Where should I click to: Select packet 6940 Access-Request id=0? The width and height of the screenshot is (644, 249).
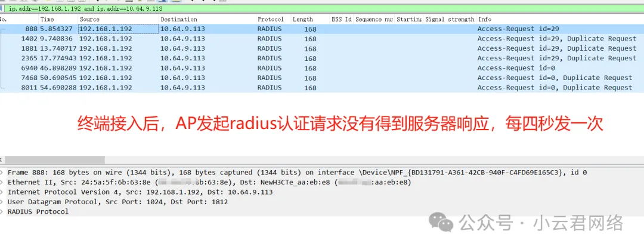[x=239, y=68]
